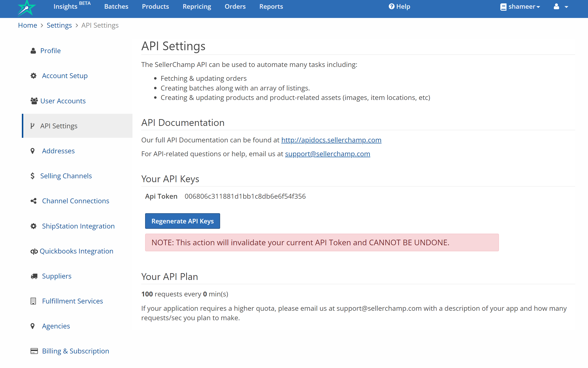This screenshot has height=368, width=588.
Task: Click the underlined support@sellerchamp.com email link
Action: coord(327,154)
